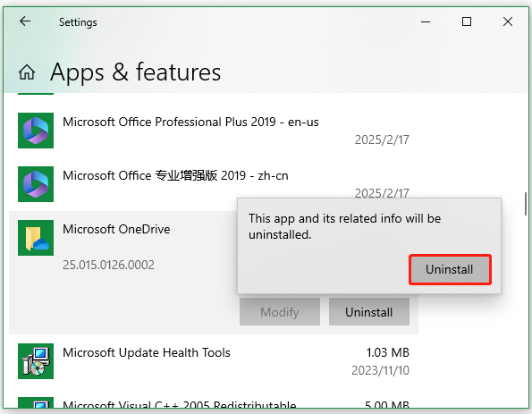This screenshot has height=414, width=532.
Task: Click the 1.03 MB size value
Action: coord(387,352)
